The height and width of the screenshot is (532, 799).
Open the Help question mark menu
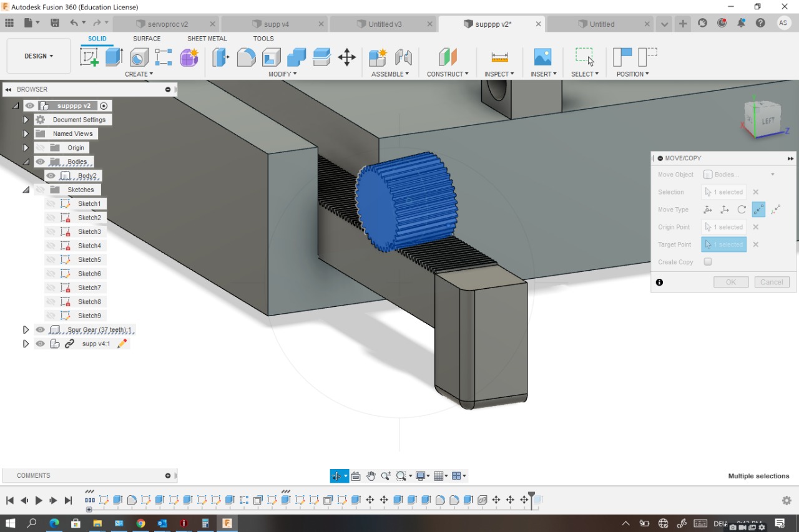(x=760, y=23)
